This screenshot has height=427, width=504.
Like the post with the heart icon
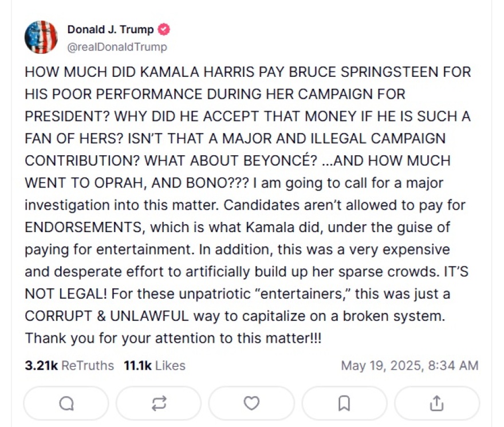[251, 404]
